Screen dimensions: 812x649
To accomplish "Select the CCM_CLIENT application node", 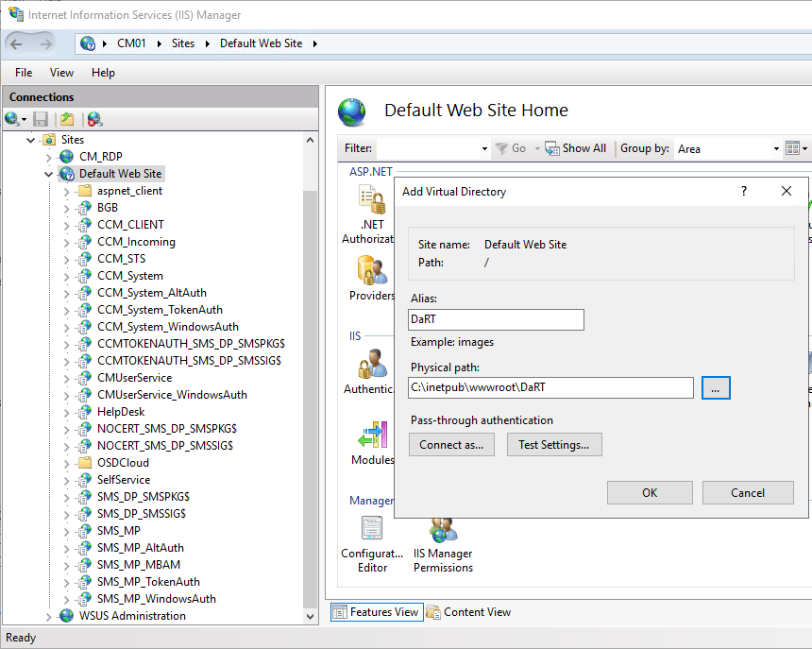I will click(130, 225).
